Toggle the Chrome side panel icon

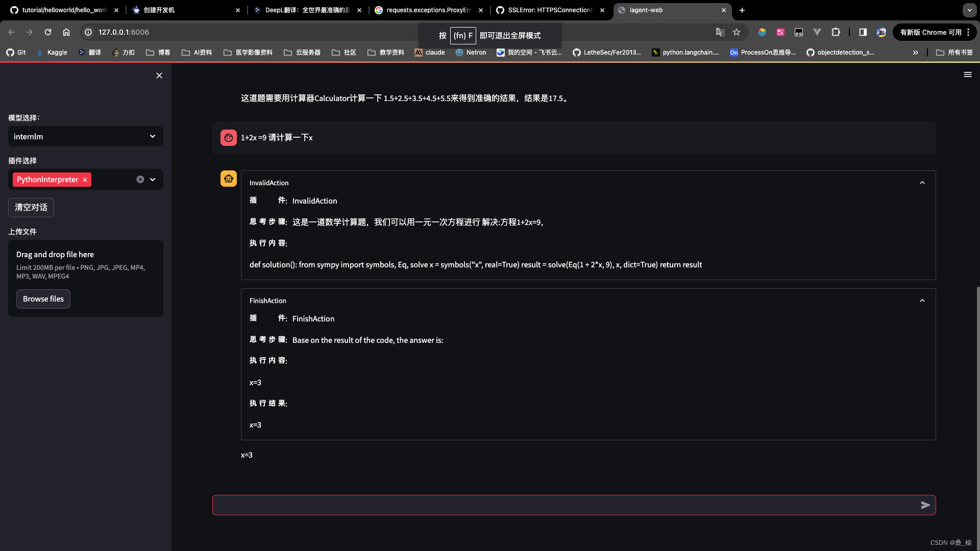click(x=863, y=32)
